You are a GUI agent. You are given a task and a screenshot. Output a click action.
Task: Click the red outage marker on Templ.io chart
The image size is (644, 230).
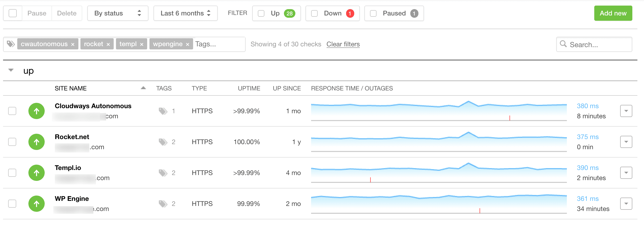point(370,180)
